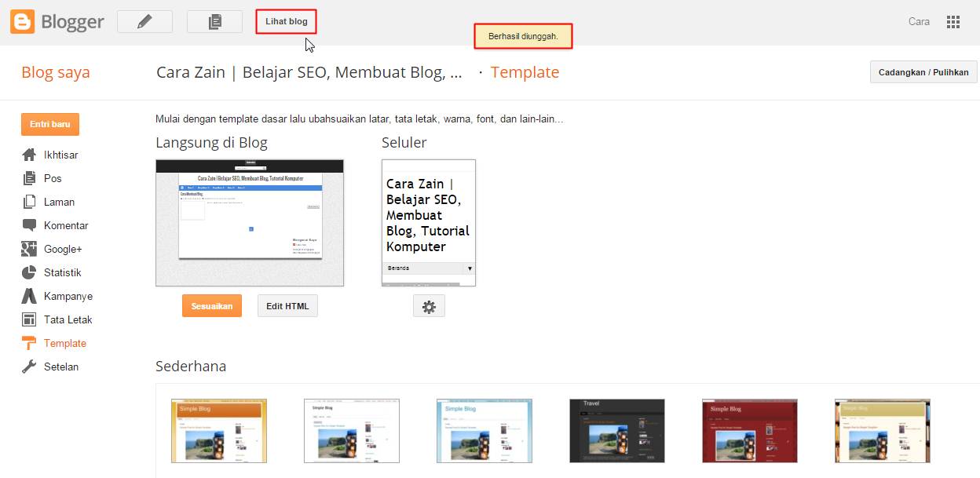This screenshot has height=478, width=980.
Task: Open the Blogger logo icon
Action: point(21,21)
